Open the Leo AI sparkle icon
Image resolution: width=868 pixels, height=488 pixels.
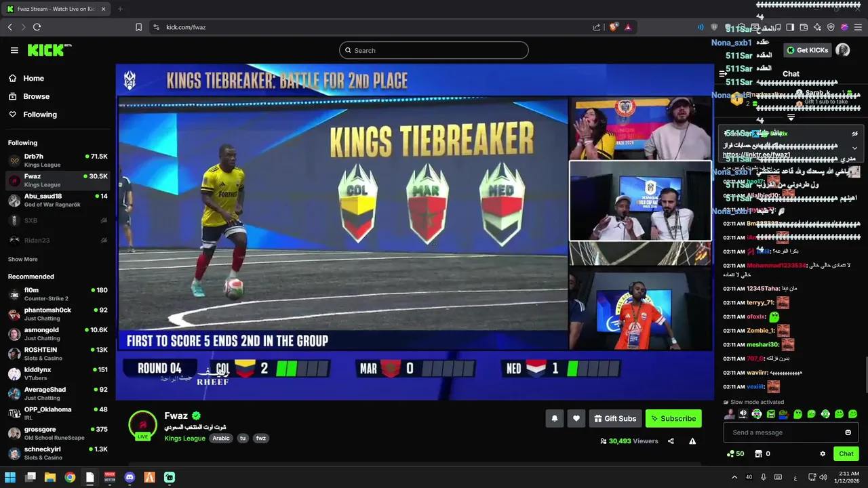tap(817, 27)
